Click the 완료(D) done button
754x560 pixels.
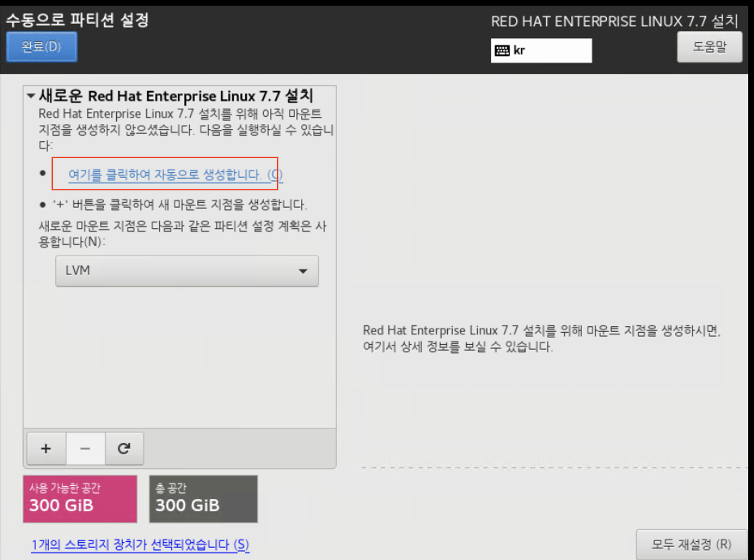pos(41,47)
